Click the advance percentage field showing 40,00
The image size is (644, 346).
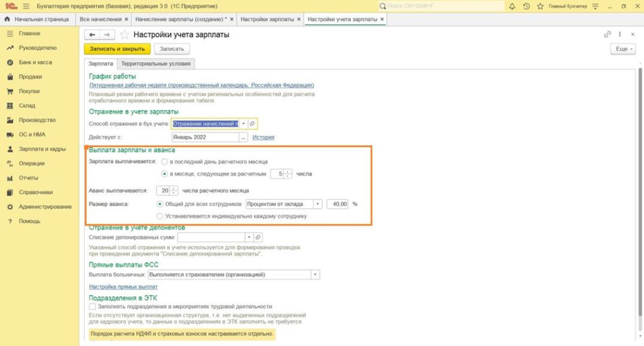[x=337, y=204]
